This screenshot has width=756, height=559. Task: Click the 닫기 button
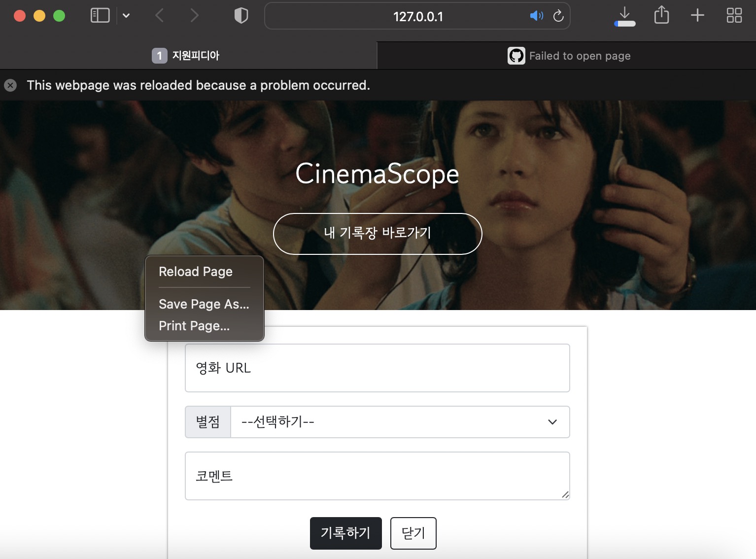pyautogui.click(x=413, y=533)
